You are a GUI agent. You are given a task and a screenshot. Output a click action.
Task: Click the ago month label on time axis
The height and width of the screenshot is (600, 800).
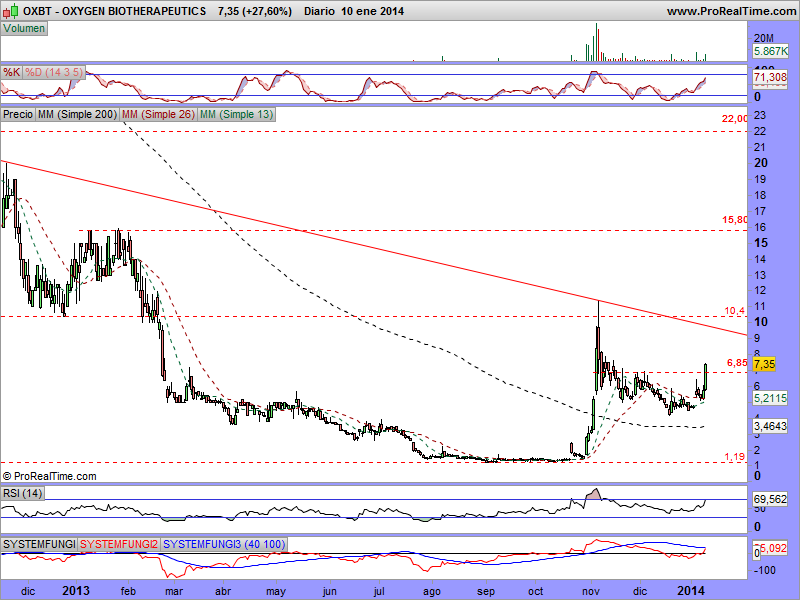click(432, 592)
